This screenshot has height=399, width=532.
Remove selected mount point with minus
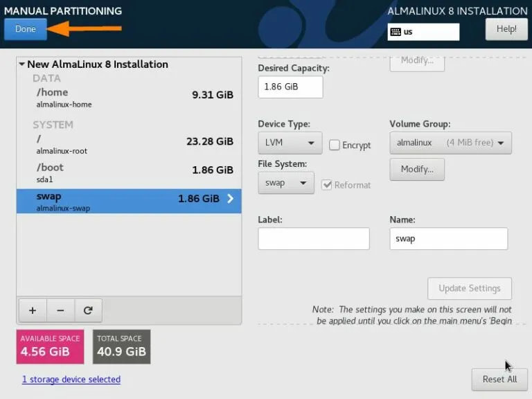pyautogui.click(x=60, y=310)
